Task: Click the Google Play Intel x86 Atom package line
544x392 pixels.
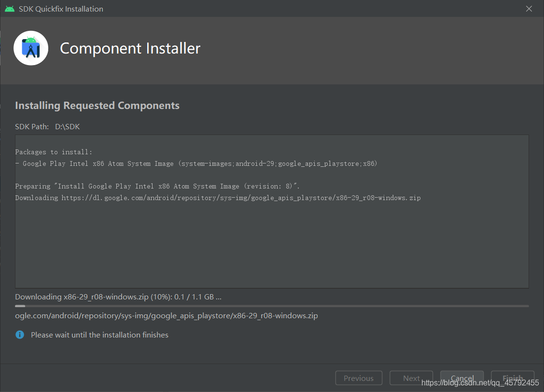Action: click(x=196, y=163)
